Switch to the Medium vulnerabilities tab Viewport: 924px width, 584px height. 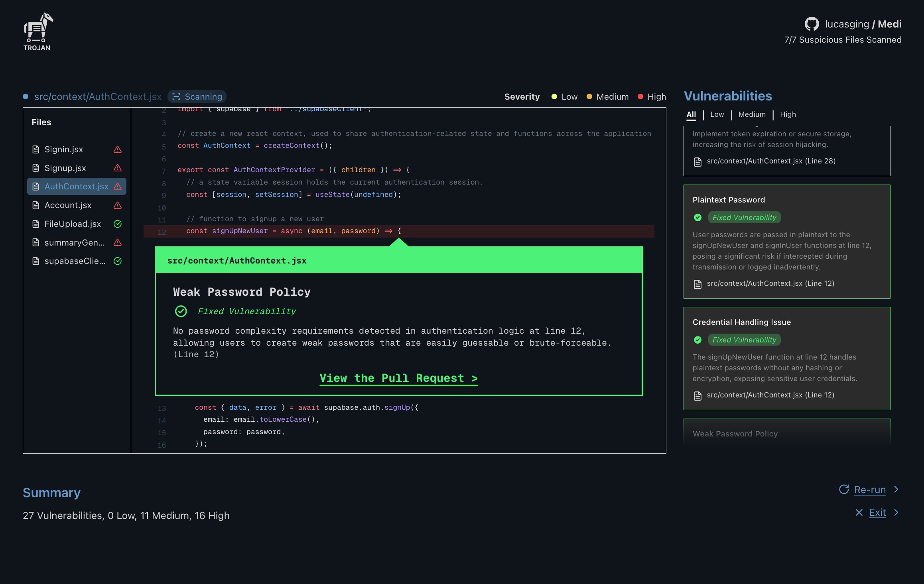pos(752,114)
